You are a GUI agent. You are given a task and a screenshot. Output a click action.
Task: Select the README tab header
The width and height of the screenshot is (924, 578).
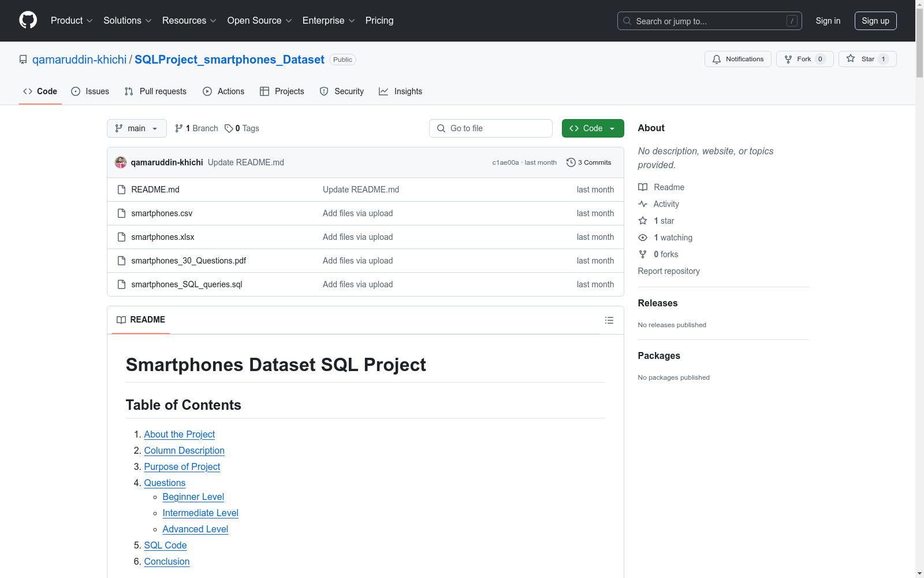coord(141,320)
